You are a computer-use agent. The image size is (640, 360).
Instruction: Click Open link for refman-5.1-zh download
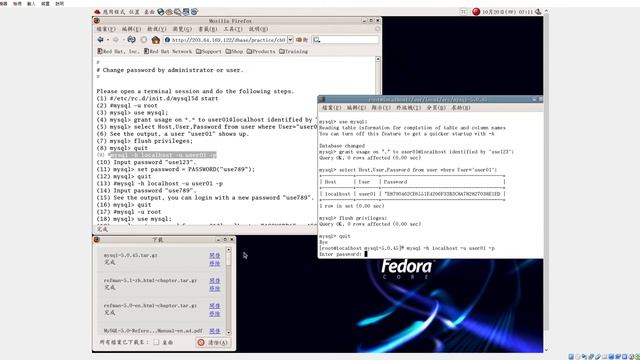[215, 281]
